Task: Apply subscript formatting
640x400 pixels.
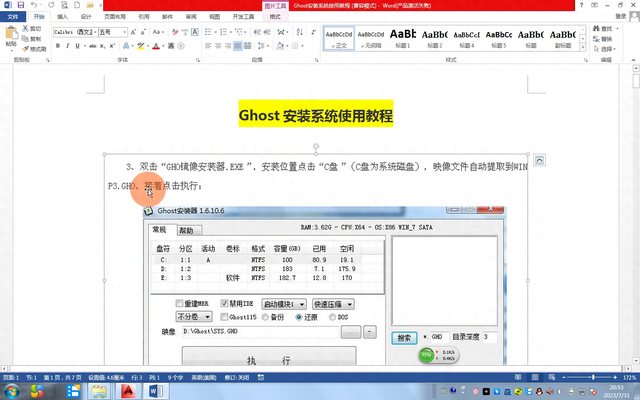Action: (x=102, y=46)
